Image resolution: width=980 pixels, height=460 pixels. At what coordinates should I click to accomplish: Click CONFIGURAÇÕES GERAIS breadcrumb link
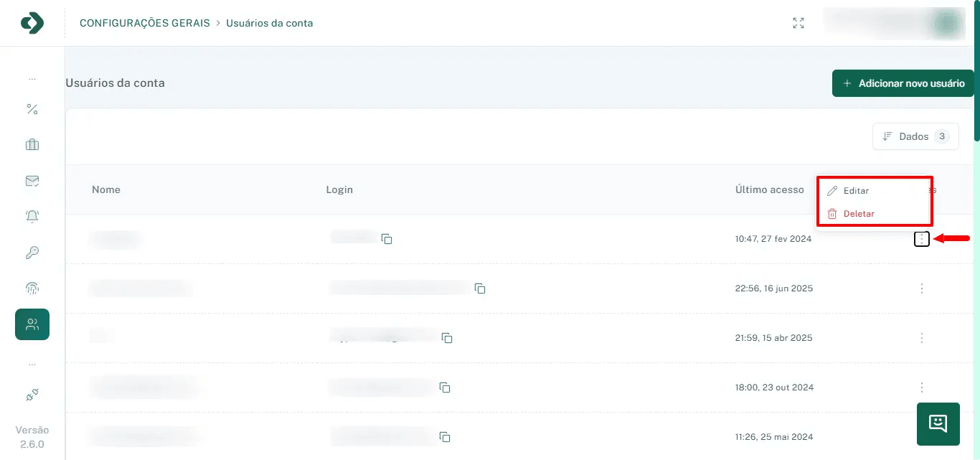(x=144, y=23)
